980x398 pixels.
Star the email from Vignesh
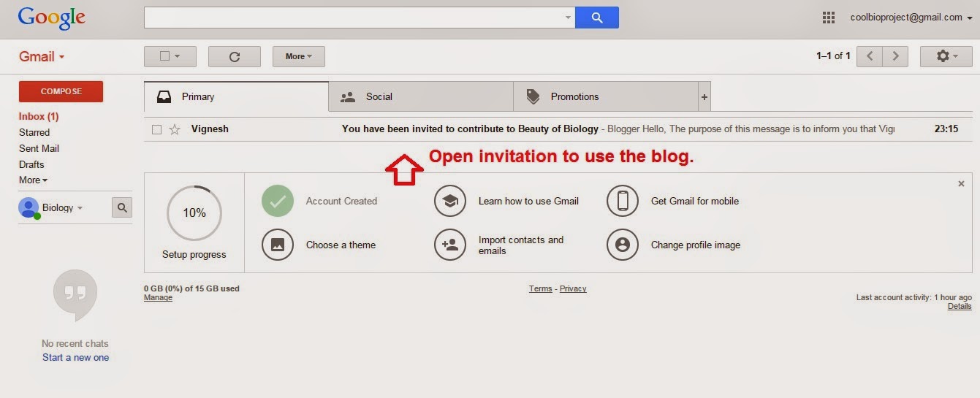[x=175, y=129]
